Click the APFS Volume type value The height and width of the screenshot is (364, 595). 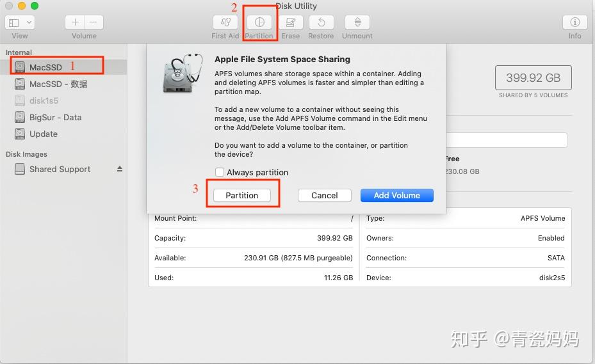(542, 218)
